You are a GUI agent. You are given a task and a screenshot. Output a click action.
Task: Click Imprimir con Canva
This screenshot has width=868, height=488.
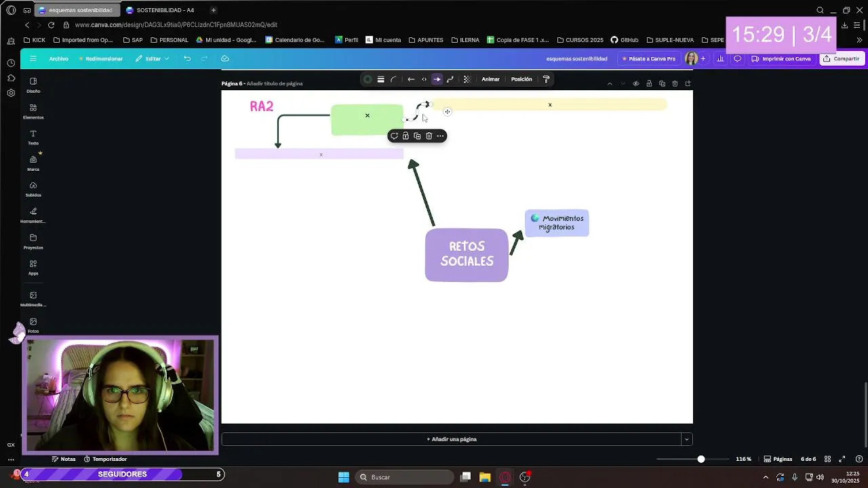click(x=781, y=59)
